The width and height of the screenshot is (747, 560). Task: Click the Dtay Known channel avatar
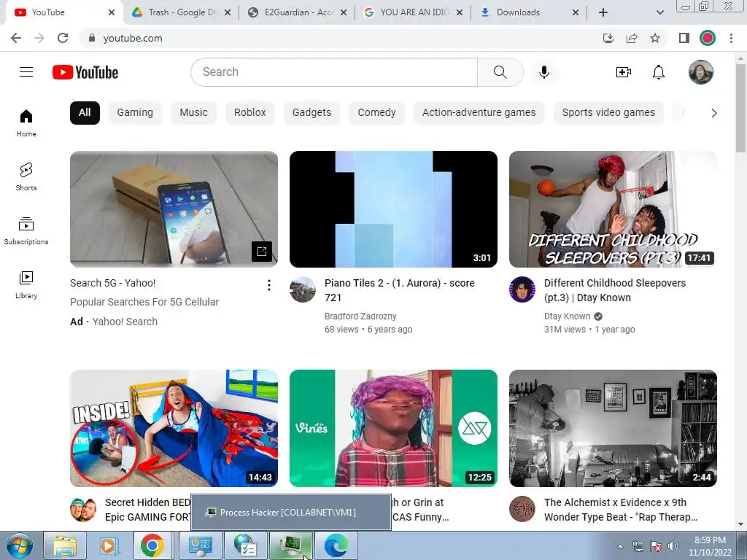point(522,289)
